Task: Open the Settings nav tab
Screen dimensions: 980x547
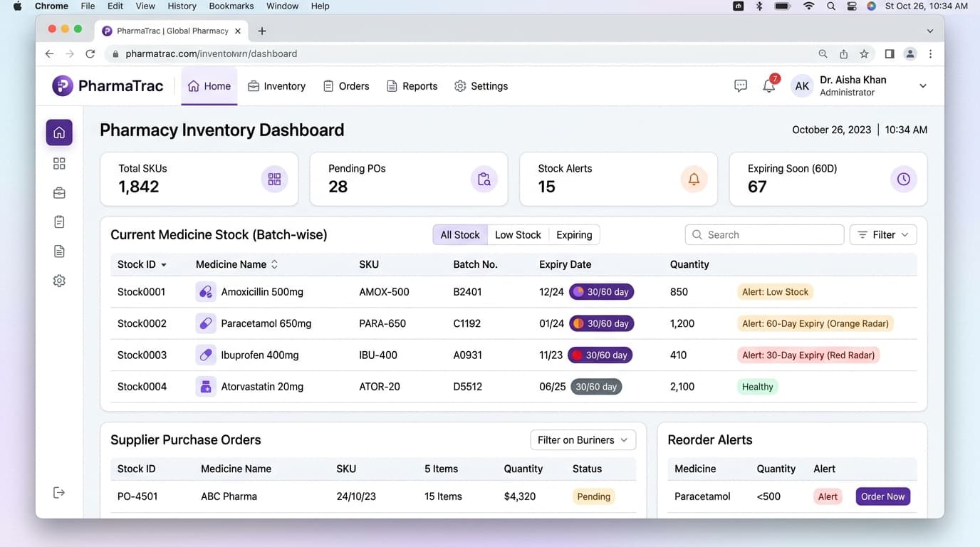Action: pyautogui.click(x=481, y=86)
